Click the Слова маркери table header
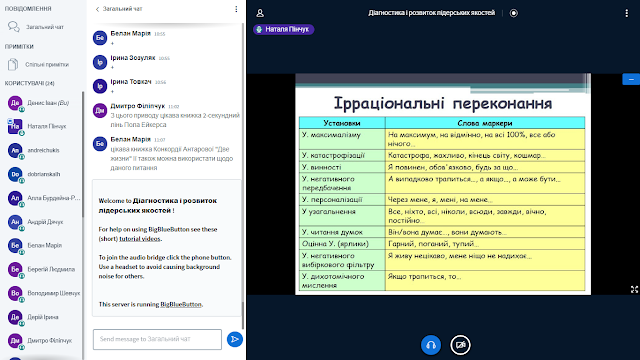The image size is (640, 360). [485, 123]
